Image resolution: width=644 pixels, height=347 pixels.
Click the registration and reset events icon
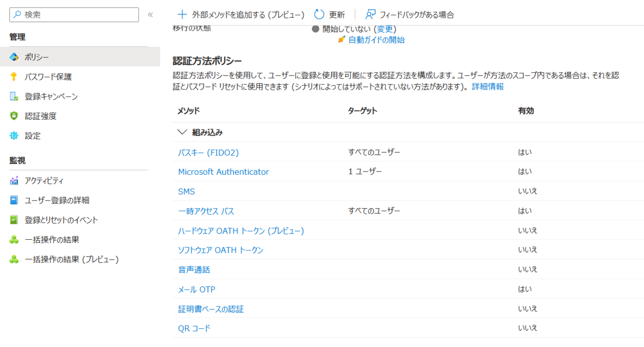click(14, 220)
